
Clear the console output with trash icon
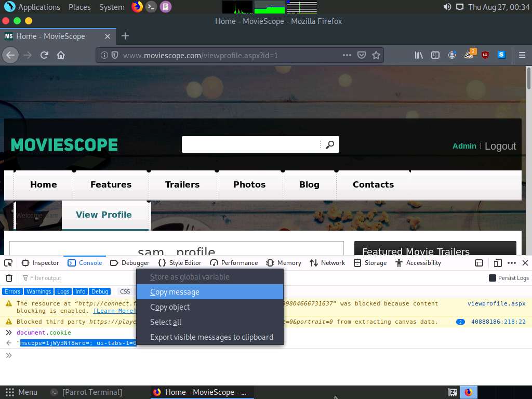pos(9,278)
